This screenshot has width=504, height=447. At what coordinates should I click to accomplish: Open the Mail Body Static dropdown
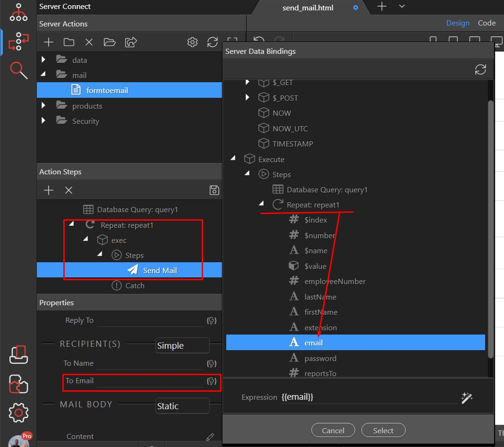coord(182,406)
